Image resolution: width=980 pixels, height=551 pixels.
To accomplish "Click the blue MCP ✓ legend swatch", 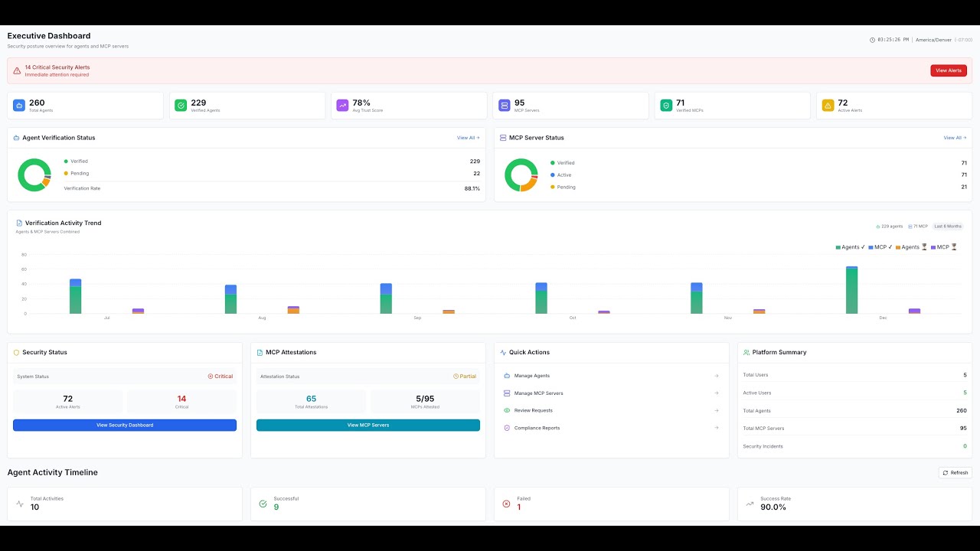I will pyautogui.click(x=871, y=247).
